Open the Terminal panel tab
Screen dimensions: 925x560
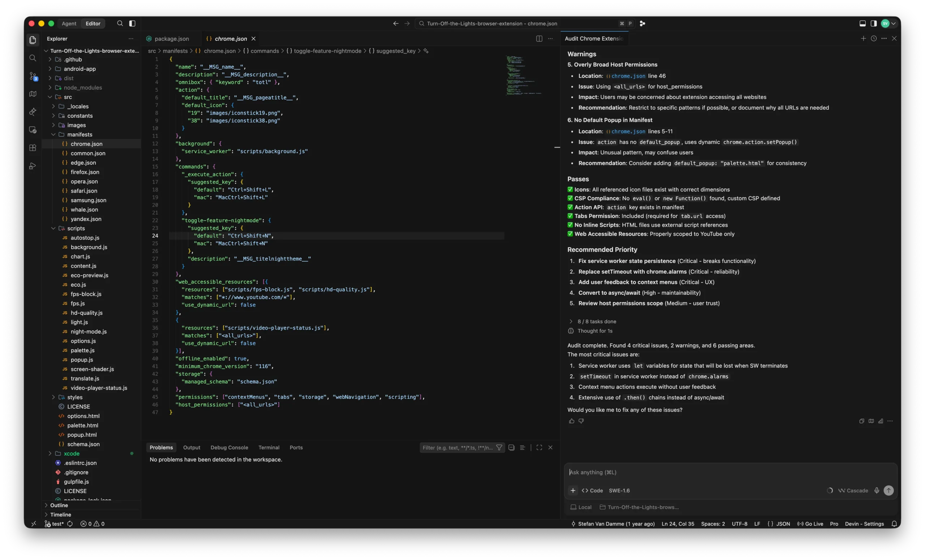[269, 447]
